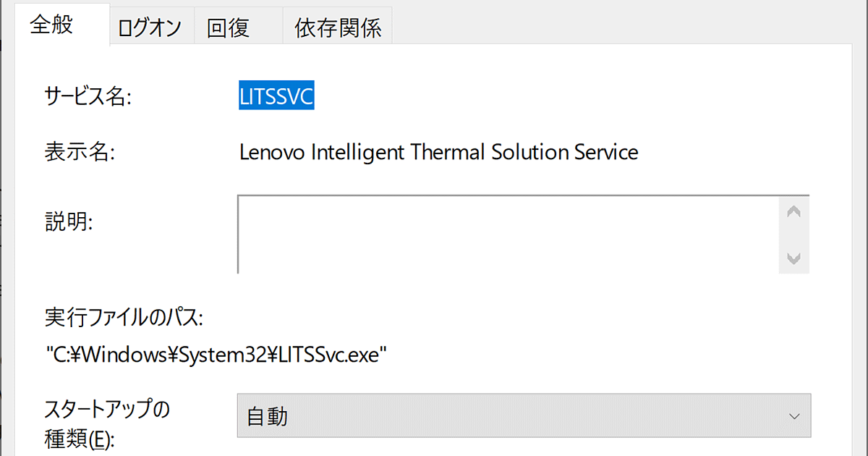Expand the startup type chevron arrow
The image size is (868, 456).
tap(794, 416)
